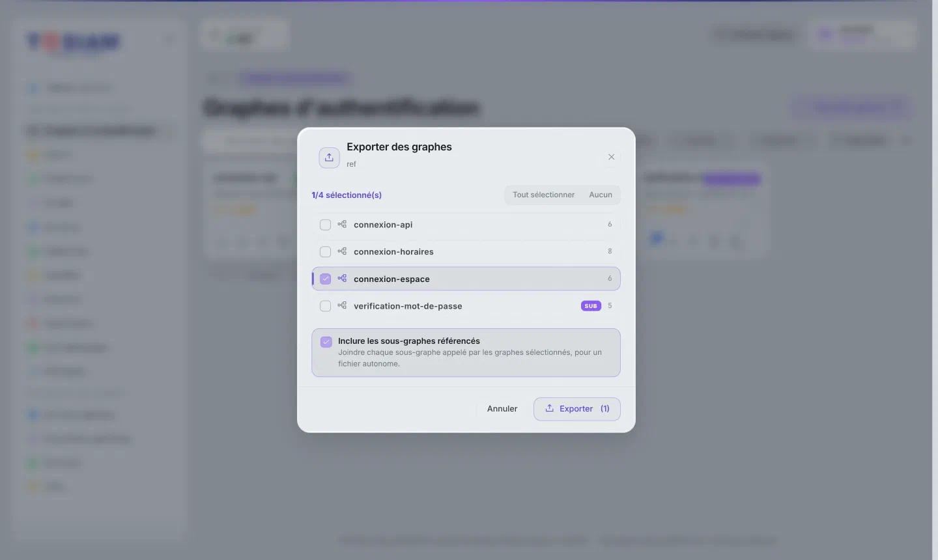The width and height of the screenshot is (938, 560).
Task: Click the connexion-espace row name
Action: pyautogui.click(x=391, y=279)
